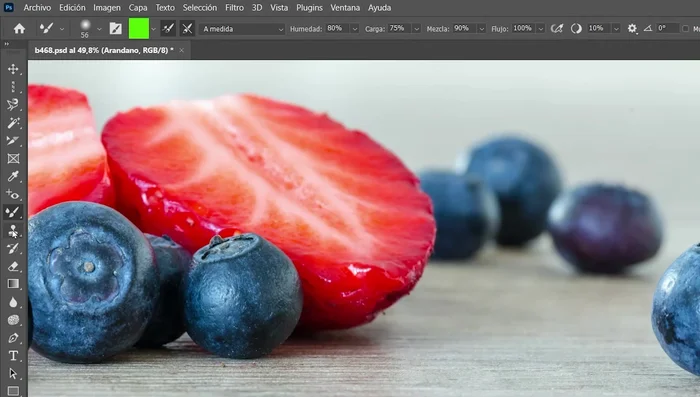Open the Carga value dropdown arrow

[x=417, y=29]
